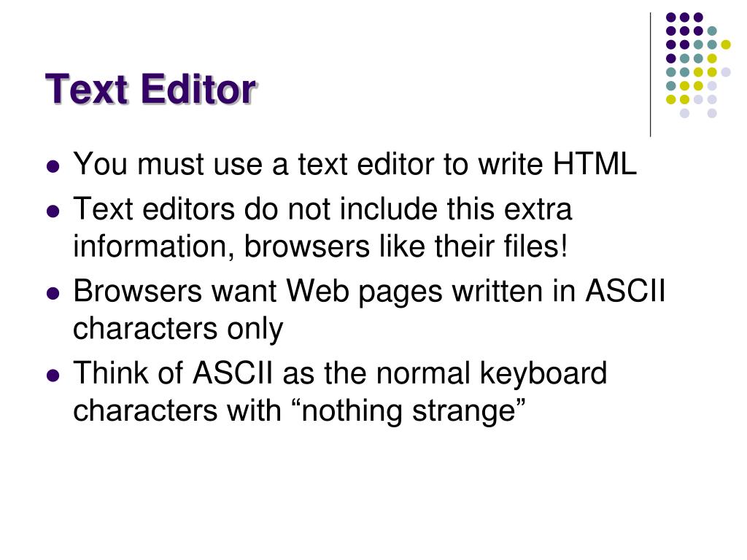747x560 pixels.
Task: Click the top-left purple dot in decoration
Action: [x=671, y=17]
